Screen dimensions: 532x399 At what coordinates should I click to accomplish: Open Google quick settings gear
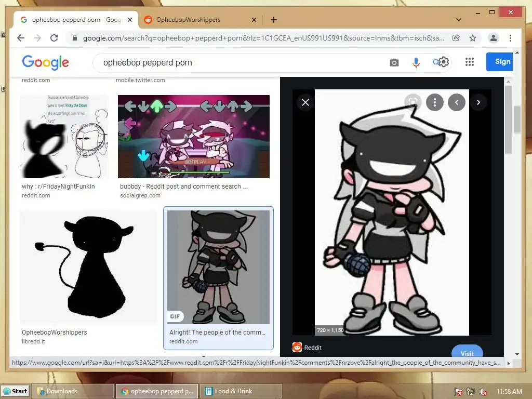pyautogui.click(x=444, y=62)
